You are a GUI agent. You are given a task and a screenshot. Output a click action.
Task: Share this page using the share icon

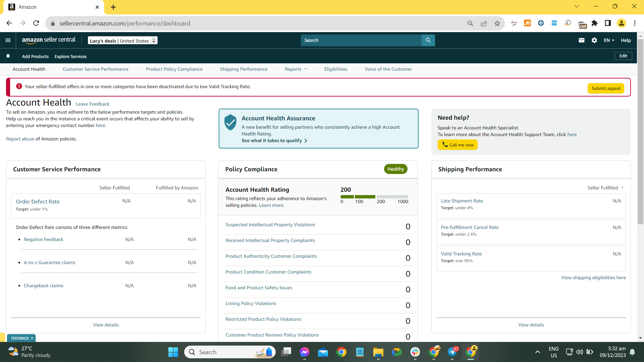tap(484, 23)
